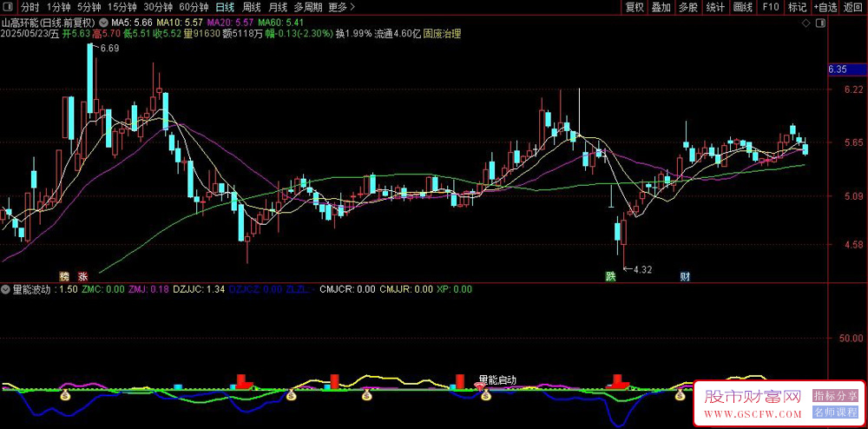The width and height of the screenshot is (868, 429).
Task: Expand the 更多 period options
Action: coord(341,7)
